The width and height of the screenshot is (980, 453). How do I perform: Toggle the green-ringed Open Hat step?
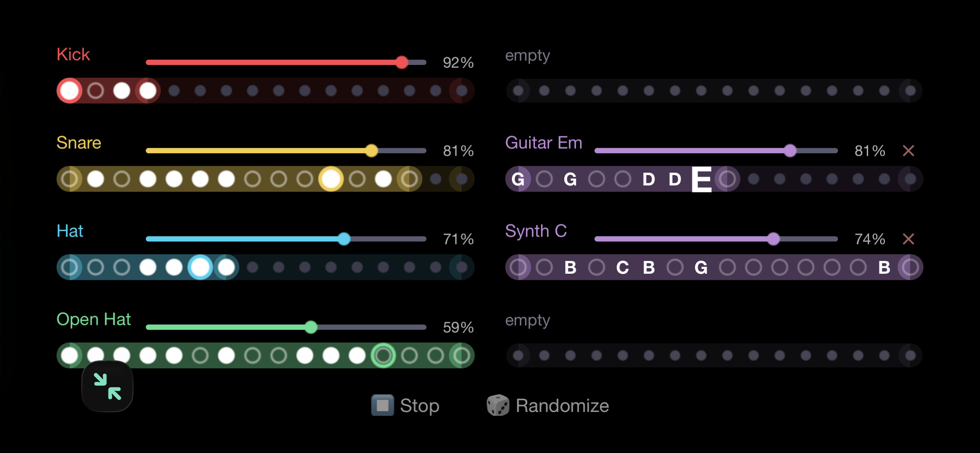(x=383, y=355)
